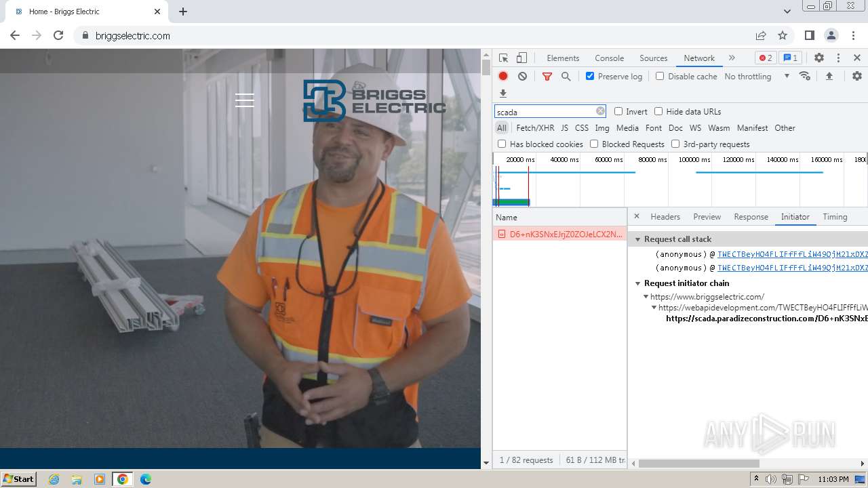Viewport: 868px width, 488px height.
Task: Check the Invert filter checkbox
Action: (618, 111)
